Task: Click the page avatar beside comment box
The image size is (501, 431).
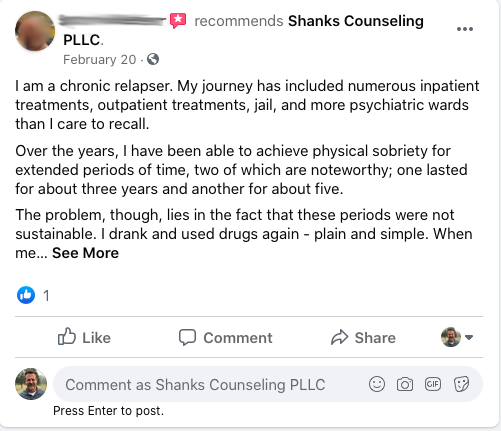Action: pos(31,384)
